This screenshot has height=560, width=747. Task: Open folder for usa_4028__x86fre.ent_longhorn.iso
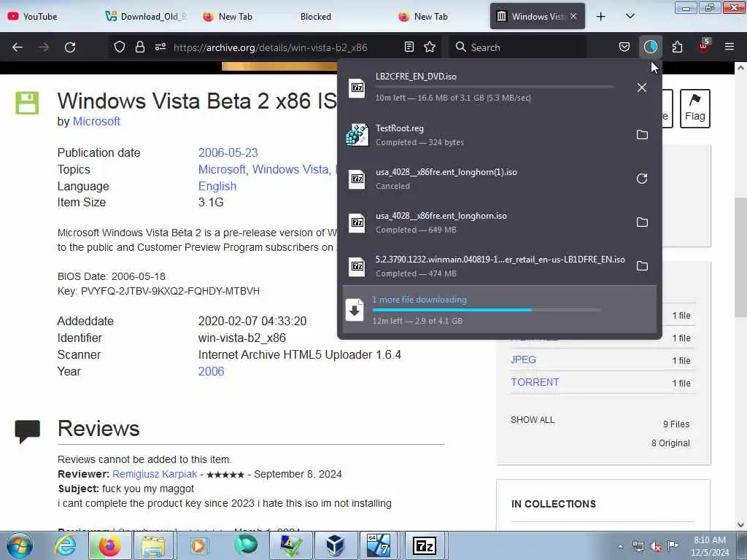coord(642,222)
